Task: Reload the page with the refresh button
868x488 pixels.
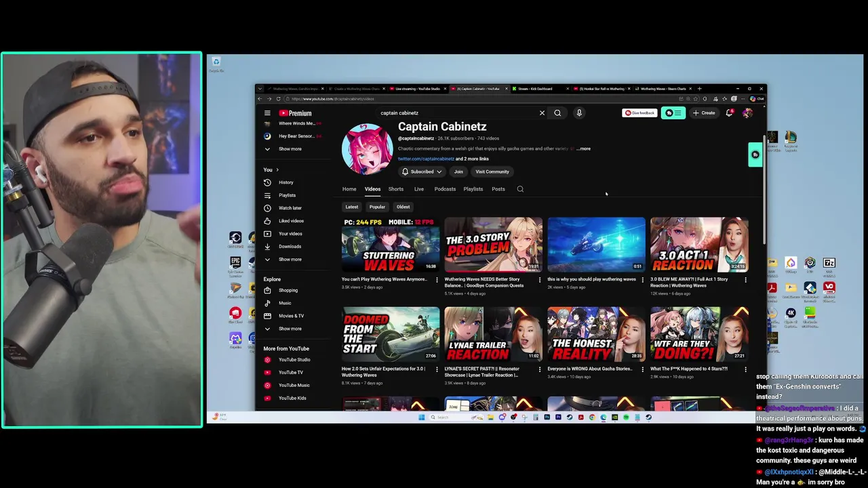Action: (277, 99)
